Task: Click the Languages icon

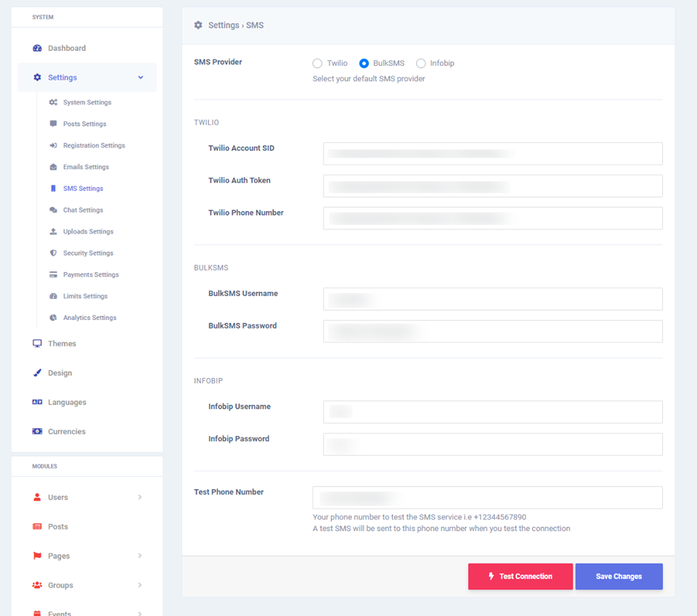Action: click(x=37, y=402)
